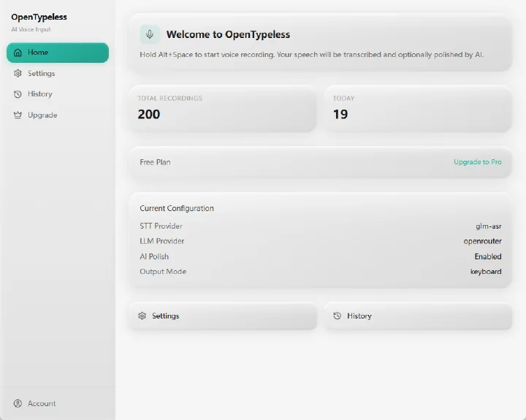The width and height of the screenshot is (526, 420).
Task: Open History in the sidebar
Action: point(58,94)
